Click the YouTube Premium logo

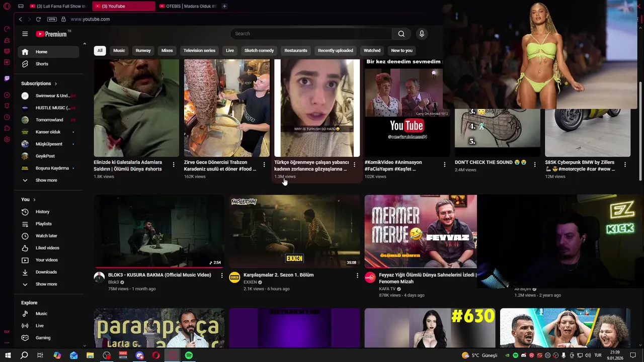coord(51,34)
